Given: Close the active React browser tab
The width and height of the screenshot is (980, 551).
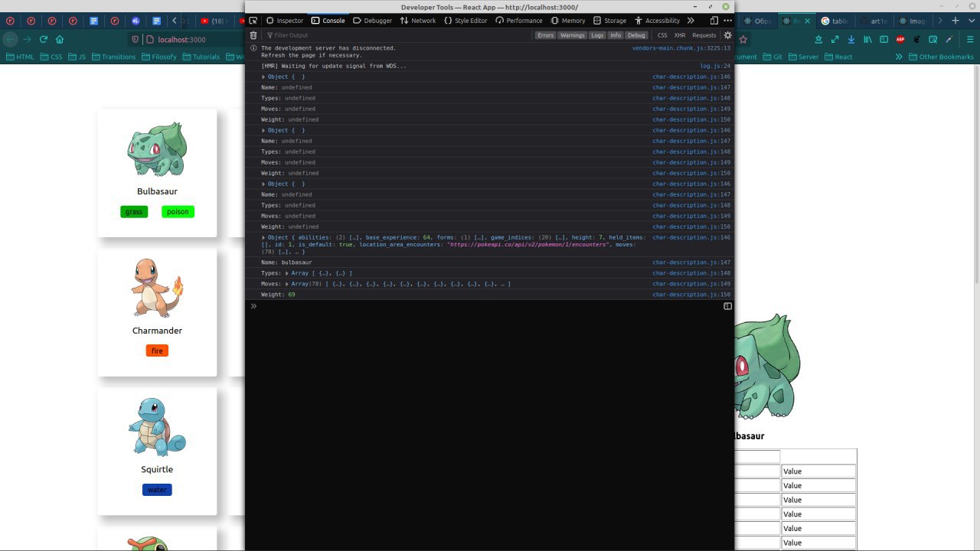Looking at the screenshot, I should pos(805,21).
